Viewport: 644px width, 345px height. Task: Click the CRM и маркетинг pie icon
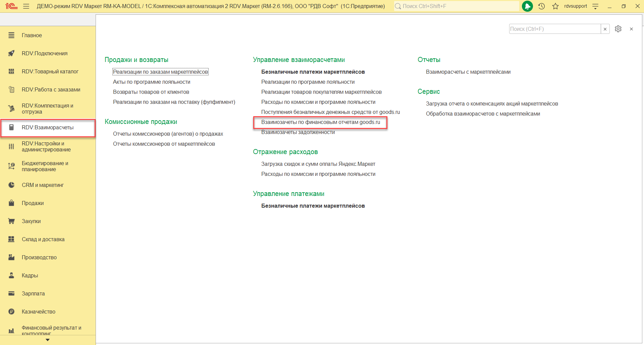[11, 185]
